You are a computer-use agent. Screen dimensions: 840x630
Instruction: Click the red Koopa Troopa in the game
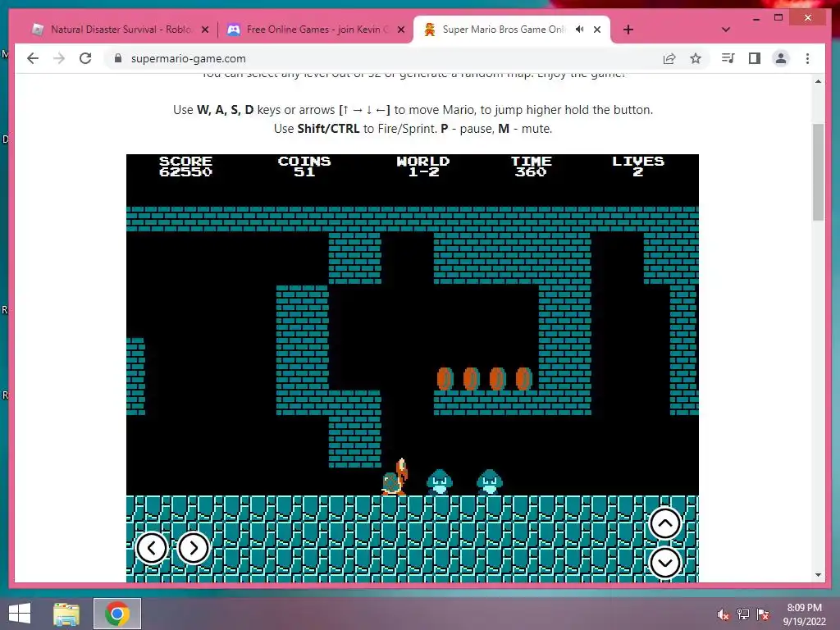click(395, 477)
